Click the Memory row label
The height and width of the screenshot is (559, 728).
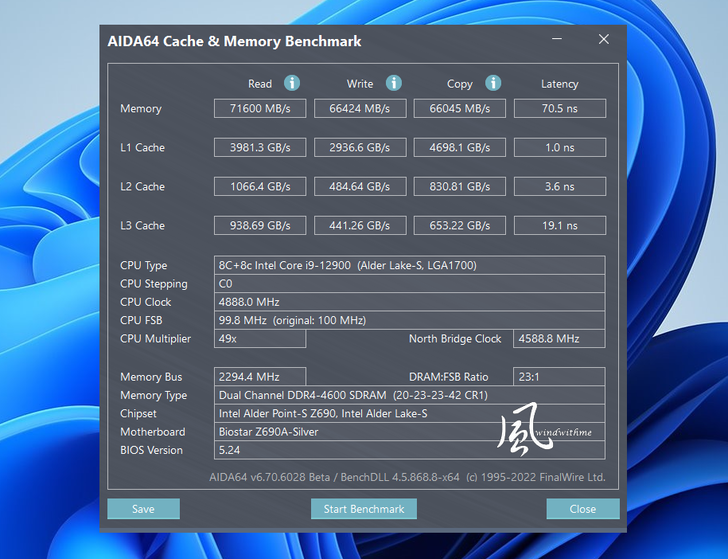pyautogui.click(x=141, y=109)
